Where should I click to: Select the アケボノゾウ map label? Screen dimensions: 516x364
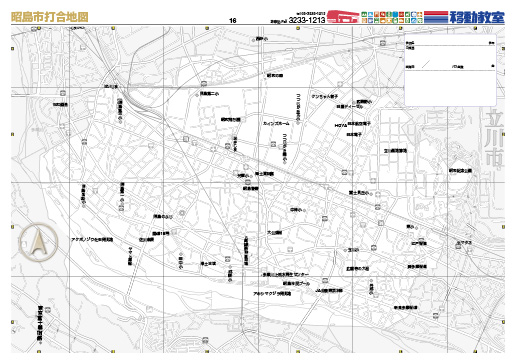[x=92, y=240]
